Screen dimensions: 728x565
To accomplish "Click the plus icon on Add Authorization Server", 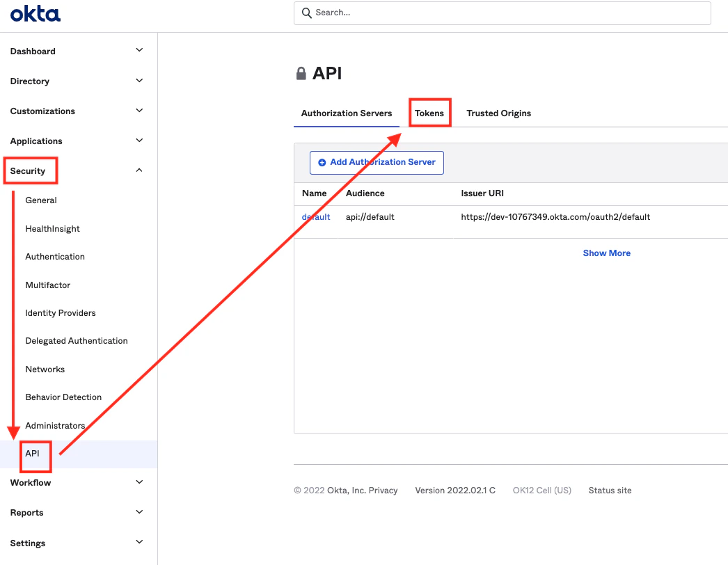I will (x=322, y=163).
